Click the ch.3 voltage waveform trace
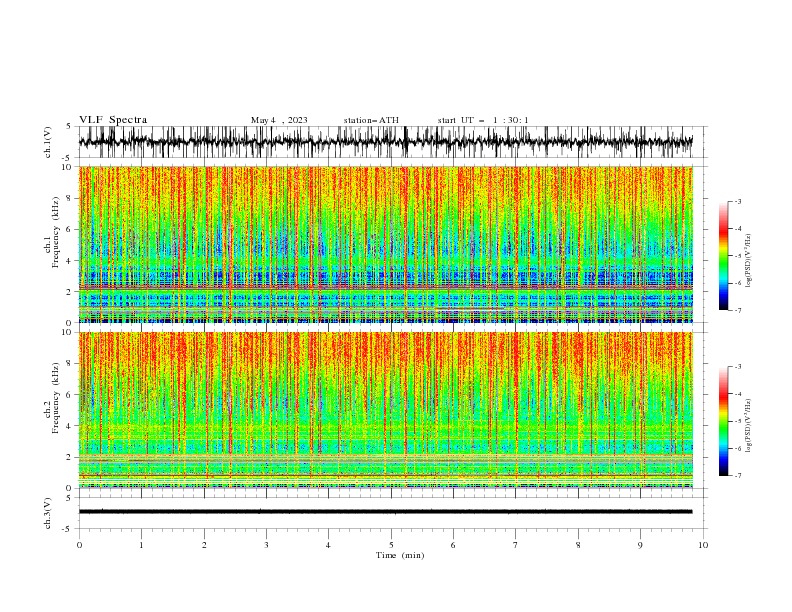Viewport: 792px width, 612px height. [385, 512]
